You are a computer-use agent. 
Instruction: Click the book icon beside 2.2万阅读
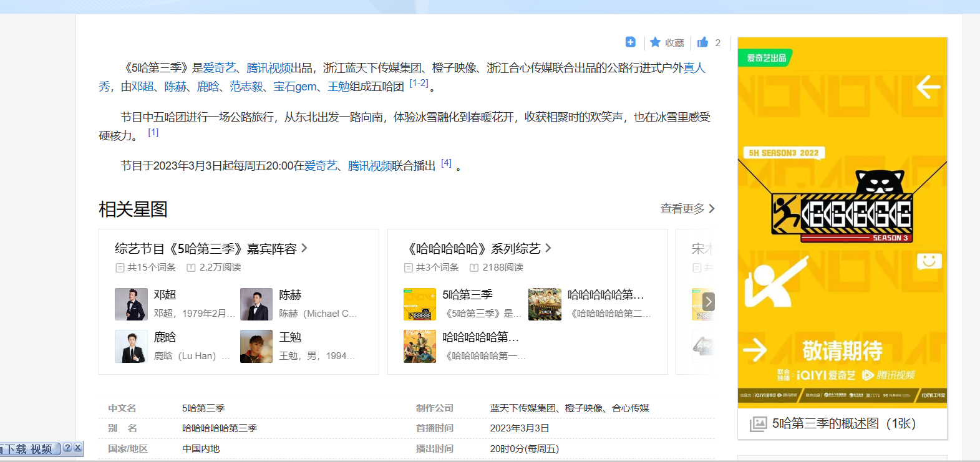(192, 267)
